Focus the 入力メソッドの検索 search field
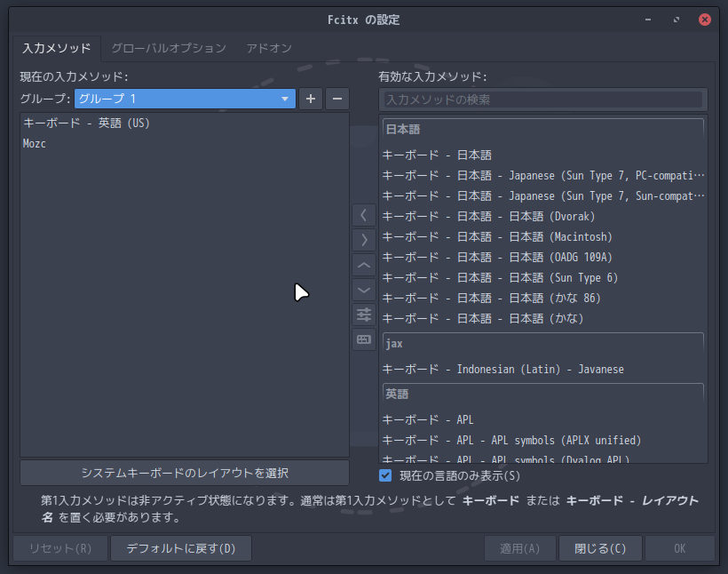 point(543,100)
